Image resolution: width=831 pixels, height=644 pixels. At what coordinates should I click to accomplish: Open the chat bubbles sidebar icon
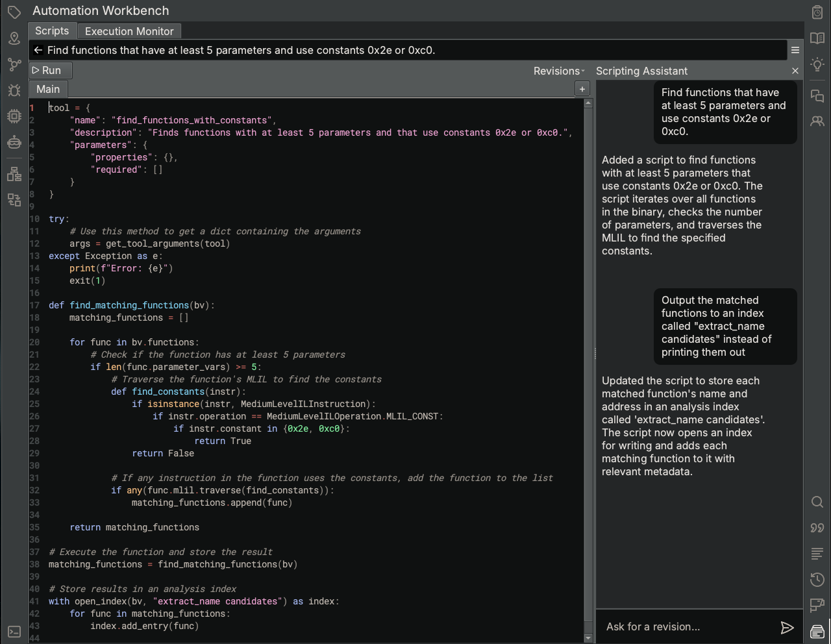817,96
